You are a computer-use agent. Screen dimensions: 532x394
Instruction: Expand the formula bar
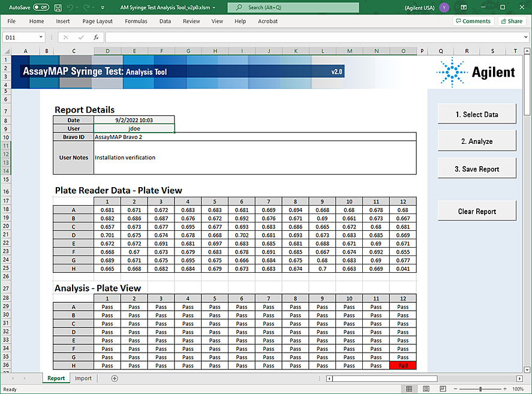point(525,37)
